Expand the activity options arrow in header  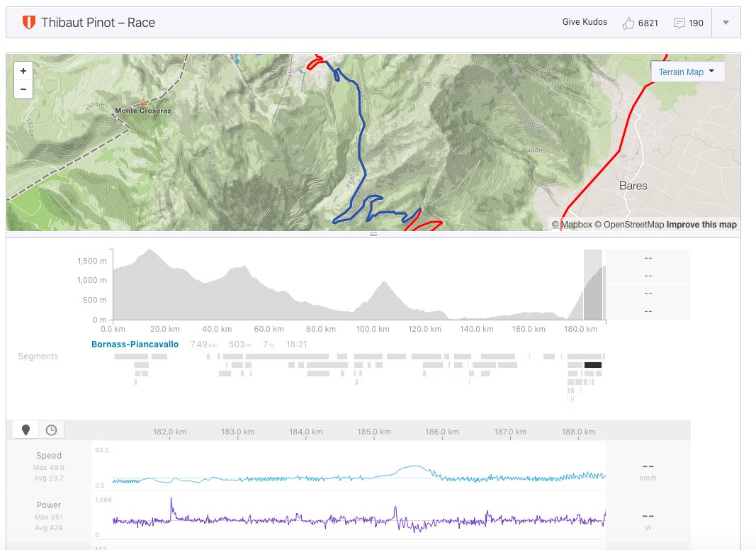tap(726, 23)
